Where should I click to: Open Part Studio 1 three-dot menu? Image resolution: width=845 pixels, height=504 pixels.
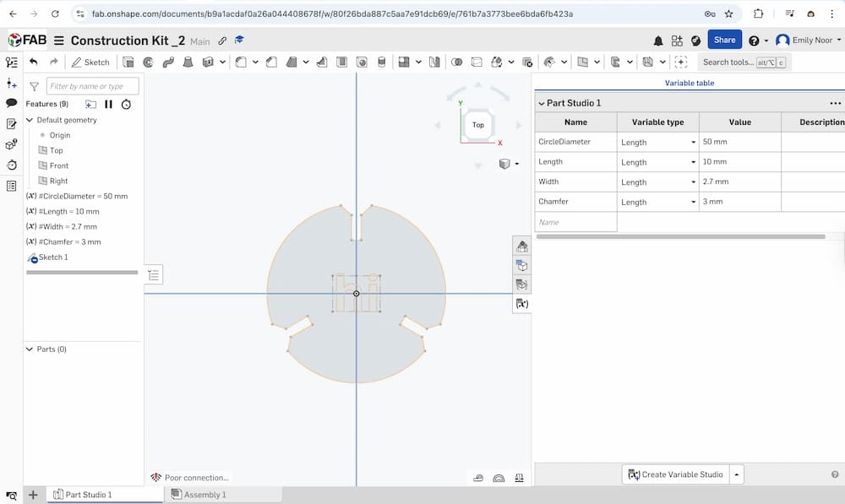835,103
